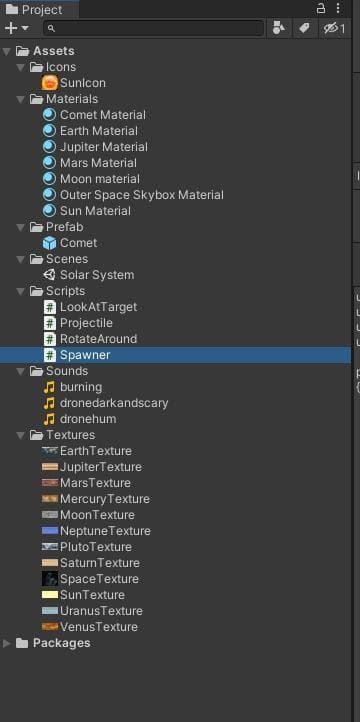Viewport: 360px width, 722px height.
Task: Click the SunIcon orange sprite icon
Action: [50, 83]
